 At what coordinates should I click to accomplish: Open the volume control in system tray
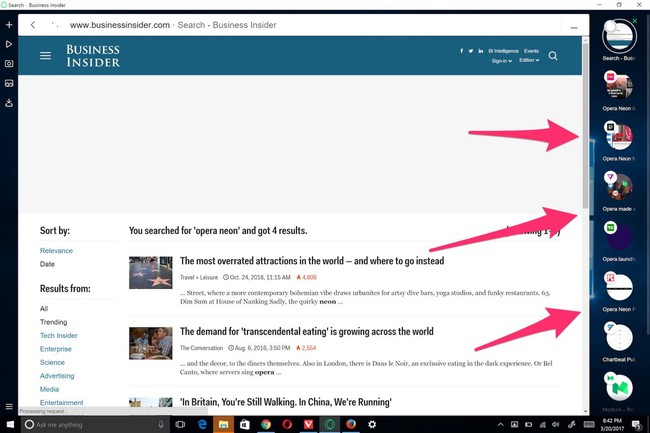(x=555, y=424)
